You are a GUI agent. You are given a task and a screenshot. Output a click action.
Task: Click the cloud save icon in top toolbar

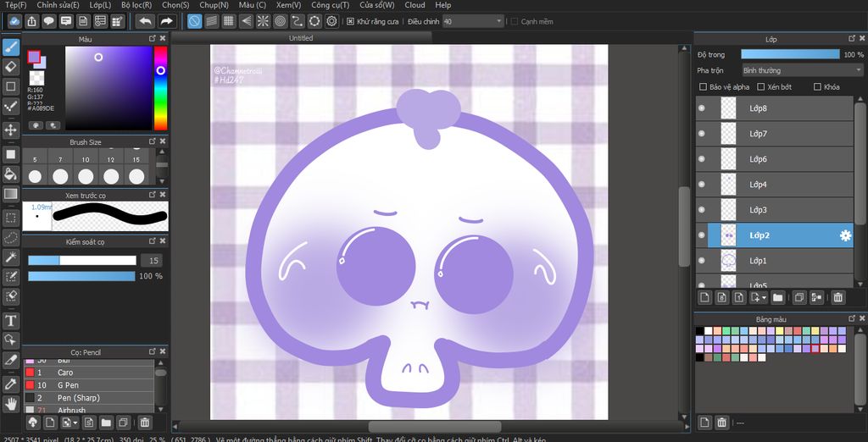[x=15, y=21]
